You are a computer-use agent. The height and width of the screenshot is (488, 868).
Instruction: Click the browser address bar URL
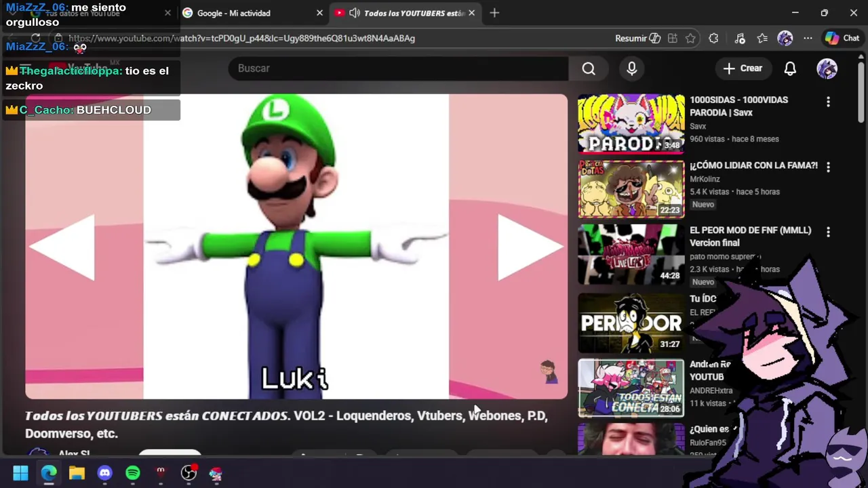click(x=241, y=39)
